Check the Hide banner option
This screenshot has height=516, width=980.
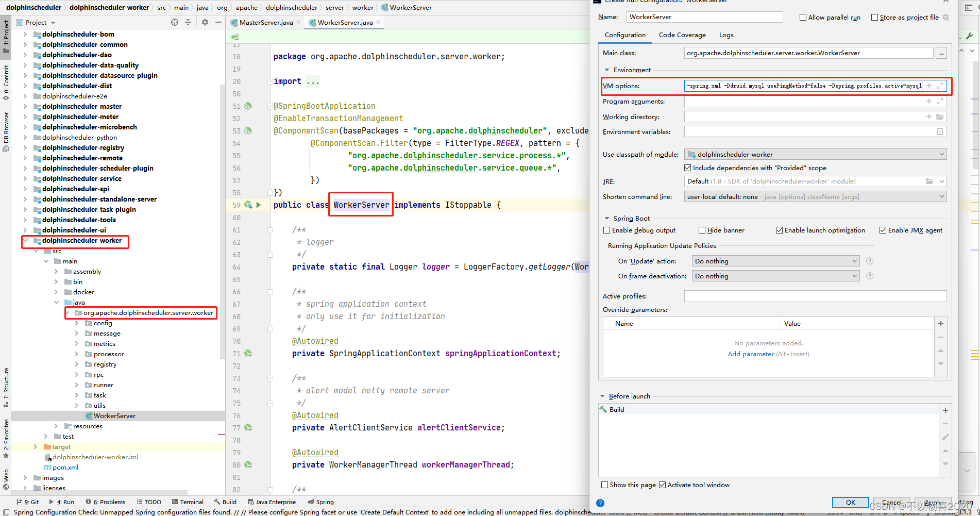point(702,230)
